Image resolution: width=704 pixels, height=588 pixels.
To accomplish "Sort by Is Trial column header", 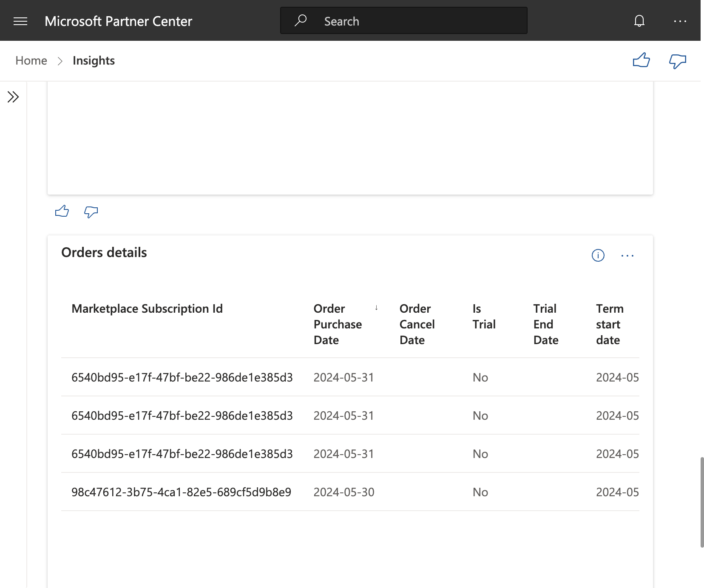I will tap(484, 317).
